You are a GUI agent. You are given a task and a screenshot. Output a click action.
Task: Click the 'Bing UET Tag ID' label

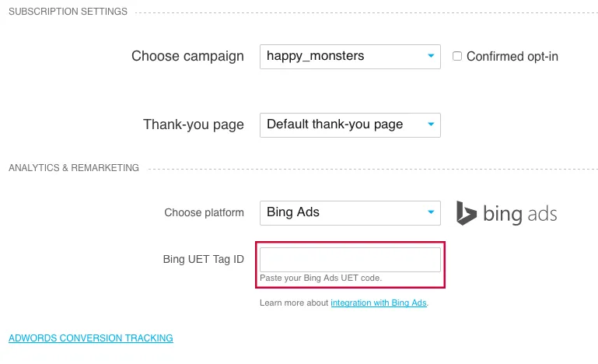203,260
